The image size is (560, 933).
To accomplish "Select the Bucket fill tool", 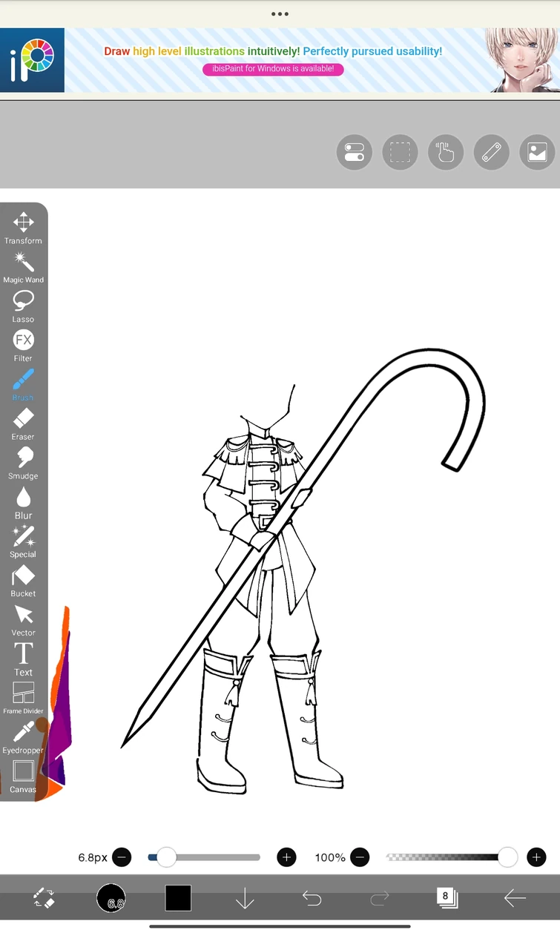I will click(x=23, y=581).
